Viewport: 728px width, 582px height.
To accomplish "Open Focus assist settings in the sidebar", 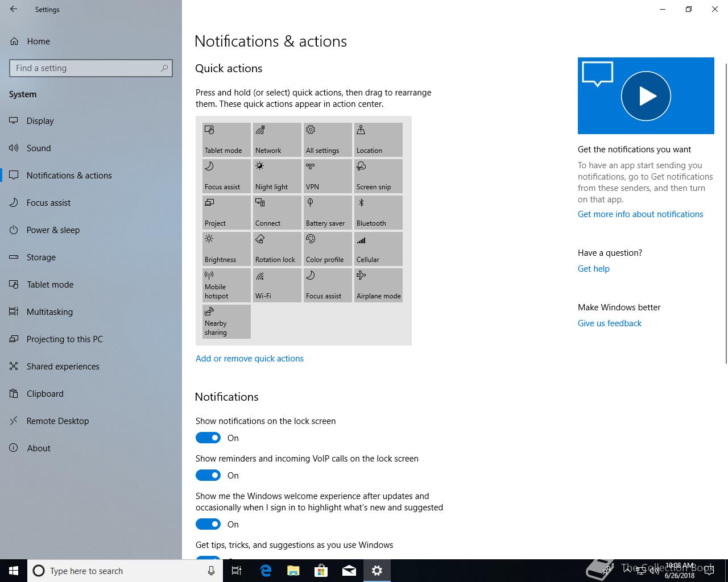I will pyautogui.click(x=91, y=202).
